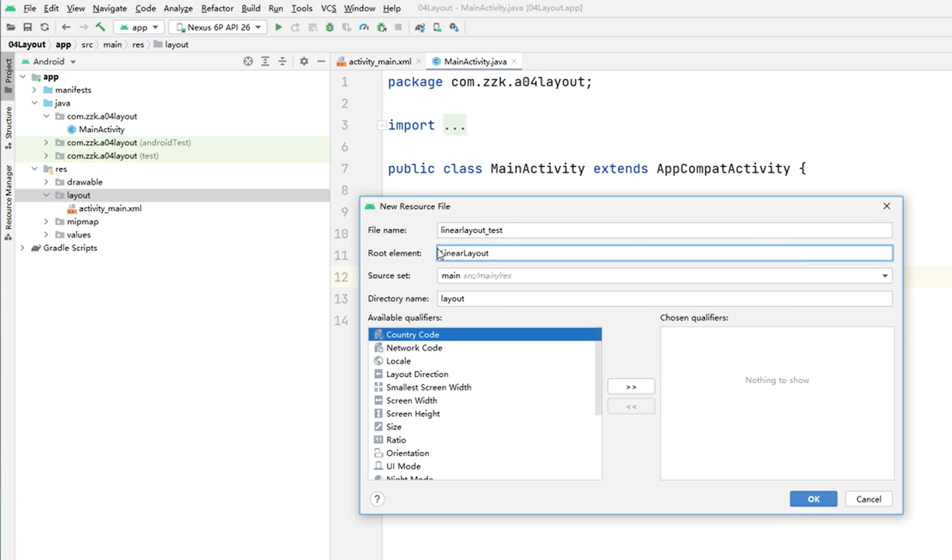Click the Collapse All icon in Project panel

pyautogui.click(x=282, y=61)
